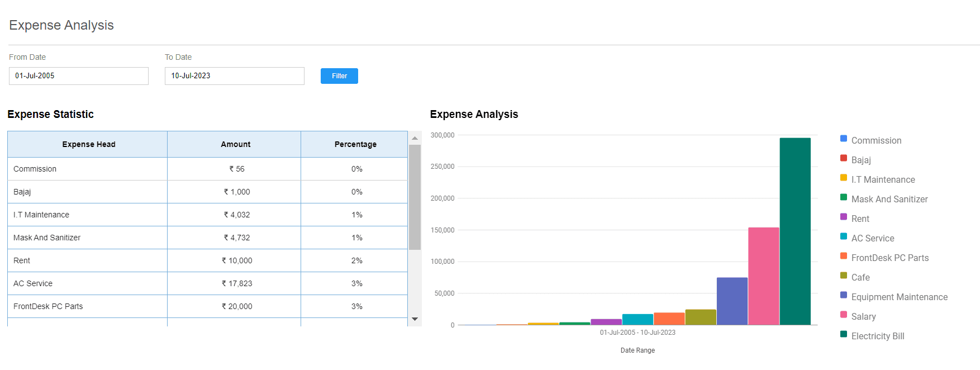The image size is (980, 370).
Task: Click the table's vertical scrollbar thumb
Action: [415, 197]
